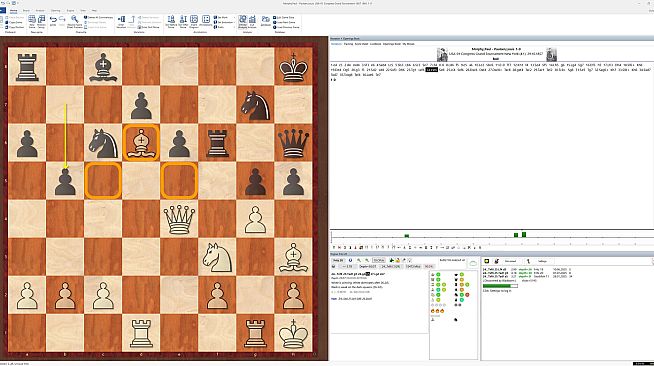
Task: Select the Score Sheet notation tab
Action: (361, 44)
